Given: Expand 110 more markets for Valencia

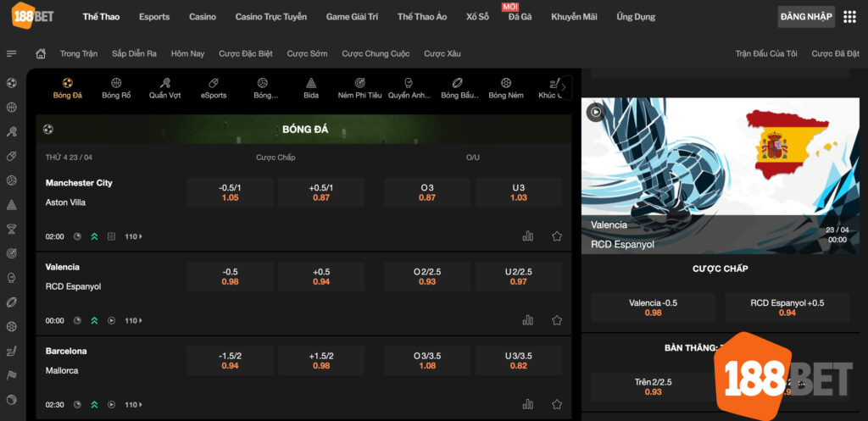Looking at the screenshot, I should 133,320.
